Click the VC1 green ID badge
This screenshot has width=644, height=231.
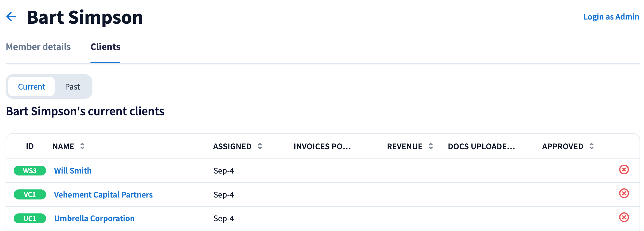pyautogui.click(x=30, y=194)
